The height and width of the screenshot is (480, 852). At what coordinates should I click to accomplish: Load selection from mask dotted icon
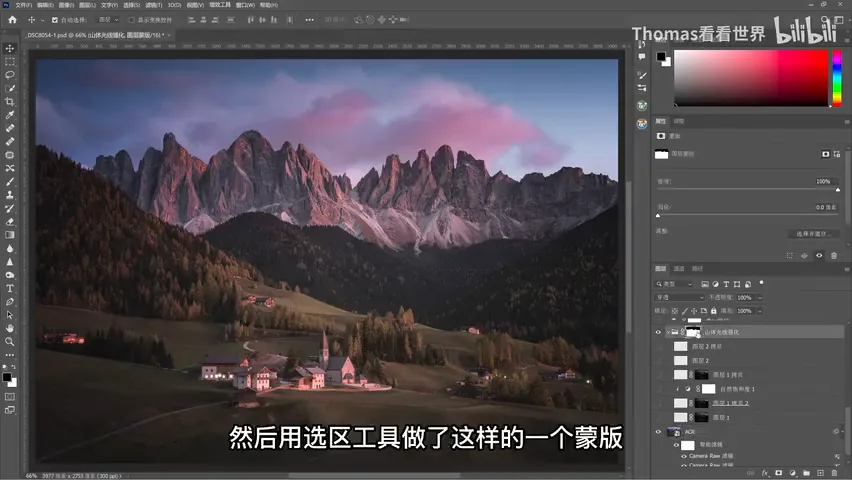(x=790, y=255)
